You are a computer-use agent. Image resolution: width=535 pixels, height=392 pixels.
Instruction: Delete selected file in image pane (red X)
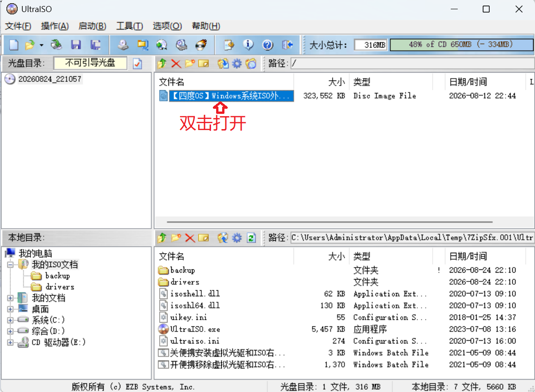pyautogui.click(x=176, y=63)
